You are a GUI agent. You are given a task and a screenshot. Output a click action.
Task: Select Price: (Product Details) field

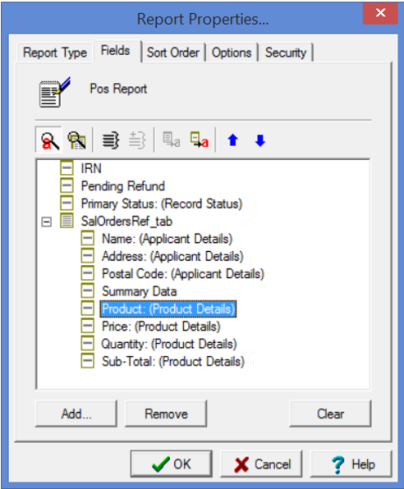tap(161, 326)
